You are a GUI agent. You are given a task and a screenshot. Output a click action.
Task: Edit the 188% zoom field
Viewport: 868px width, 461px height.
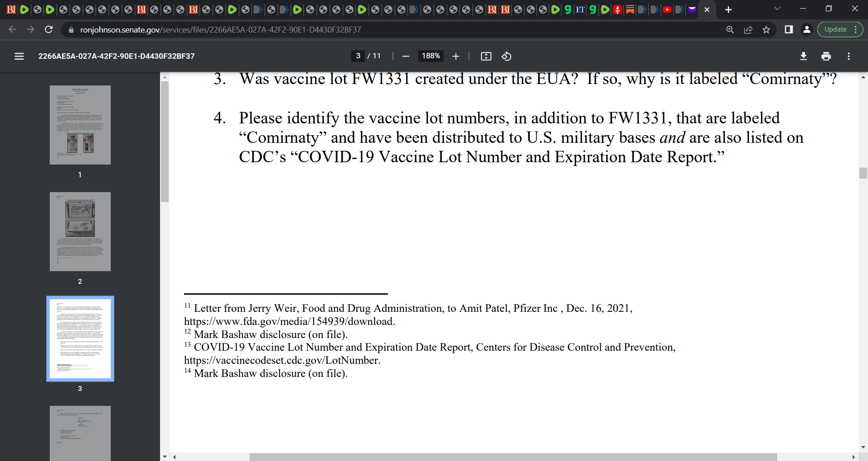tap(431, 56)
